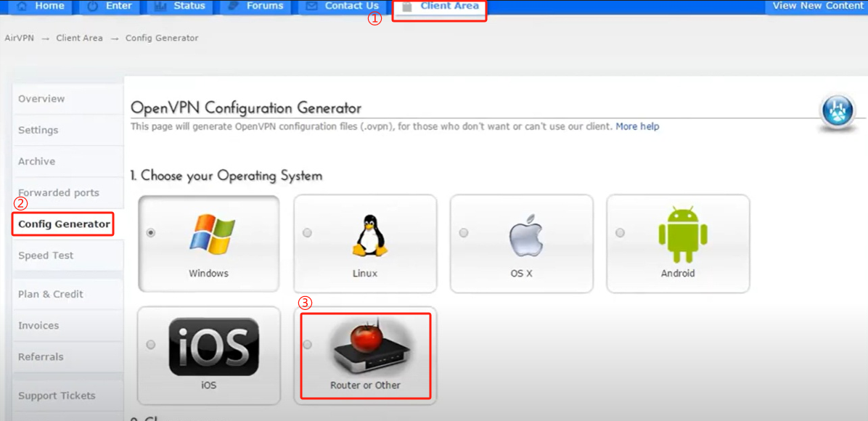Click Client Area in the breadcrumb
The width and height of the screenshot is (868, 421).
tap(79, 38)
